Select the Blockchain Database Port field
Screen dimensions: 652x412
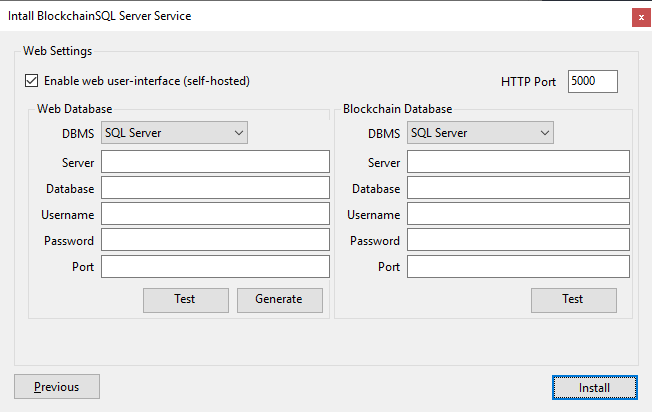(518, 266)
